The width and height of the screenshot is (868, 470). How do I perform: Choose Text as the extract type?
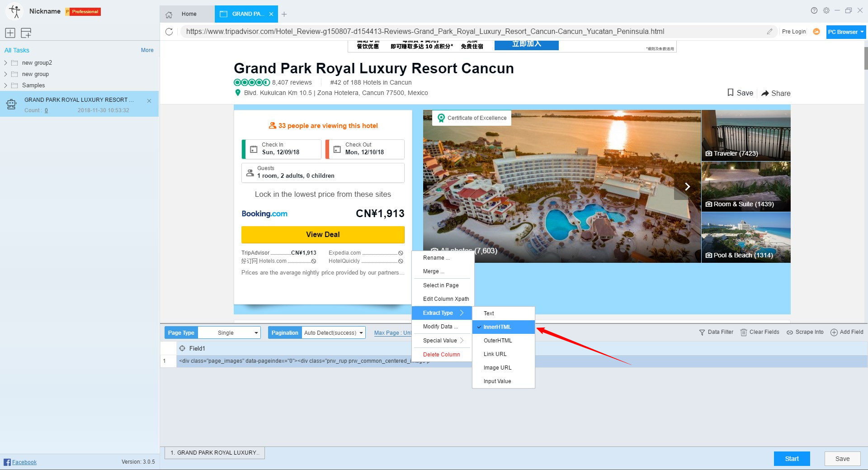point(489,313)
